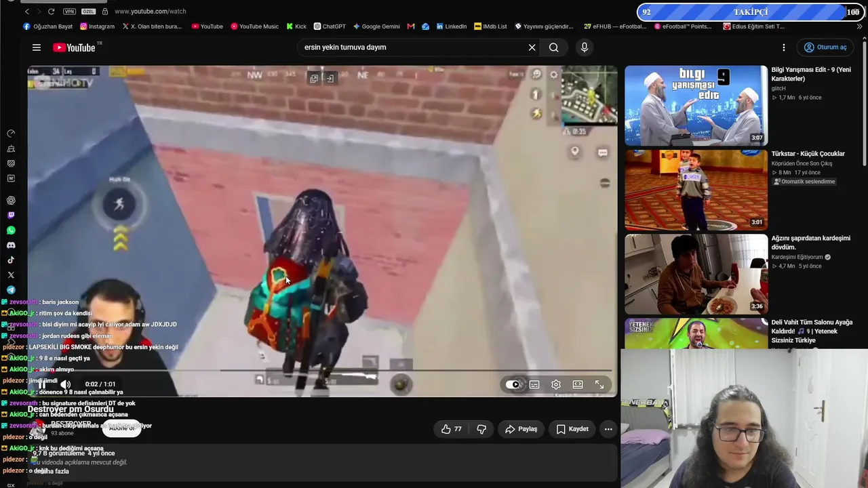Open the Köprüden Önce Son Çıkış channel
868x488 pixels.
click(802, 163)
